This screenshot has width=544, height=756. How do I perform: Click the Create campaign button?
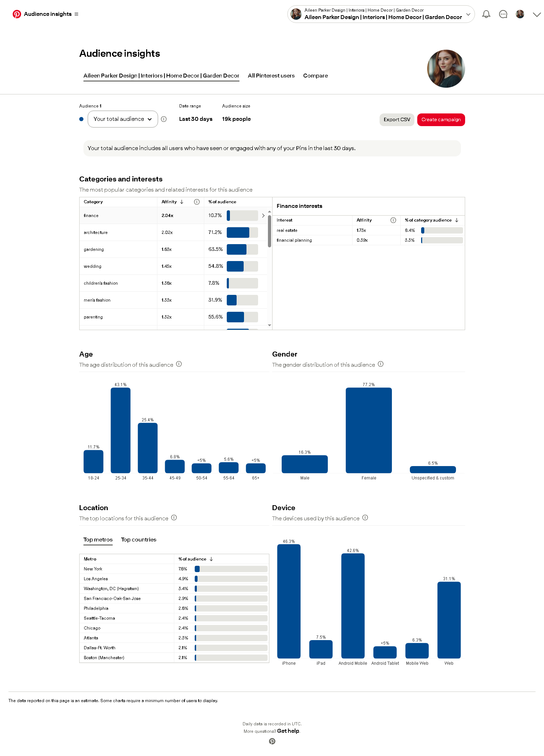(441, 120)
